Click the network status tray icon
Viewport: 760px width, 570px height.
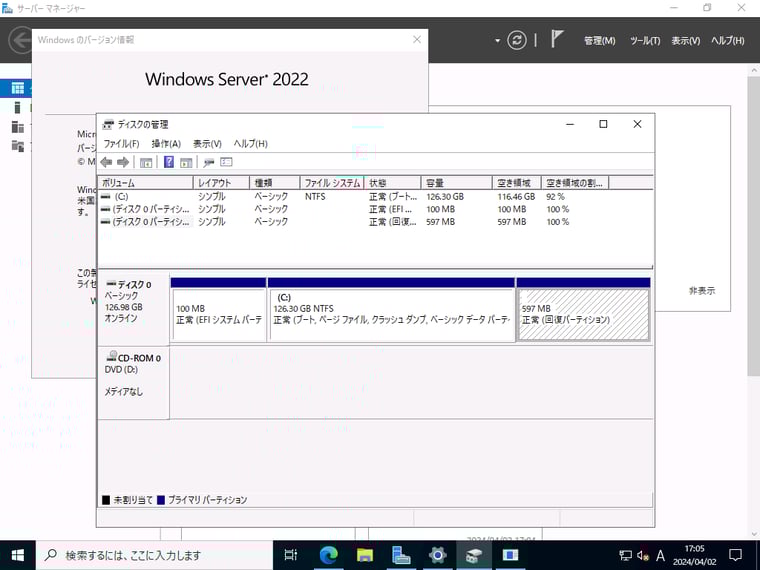coord(625,555)
